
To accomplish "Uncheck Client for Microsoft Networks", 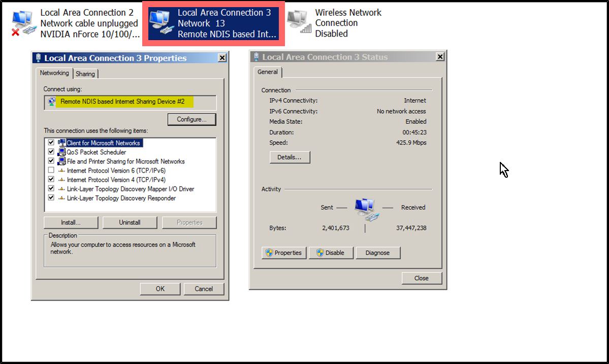I will click(51, 143).
